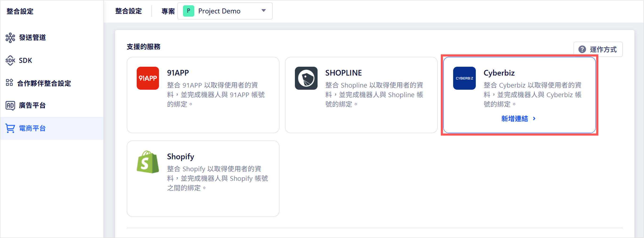
Task: Open 合作夥伴整合設定 in sidebar
Action: pos(52,83)
